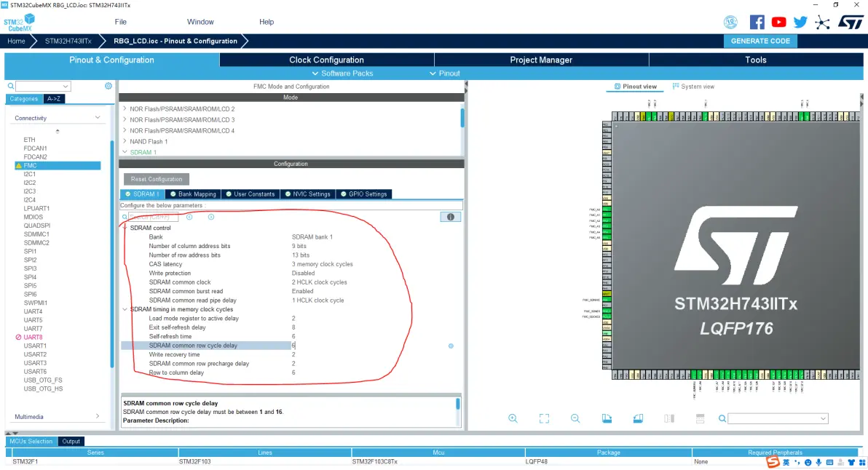868x470 pixels.
Task: Open the Window menu
Action: (200, 22)
